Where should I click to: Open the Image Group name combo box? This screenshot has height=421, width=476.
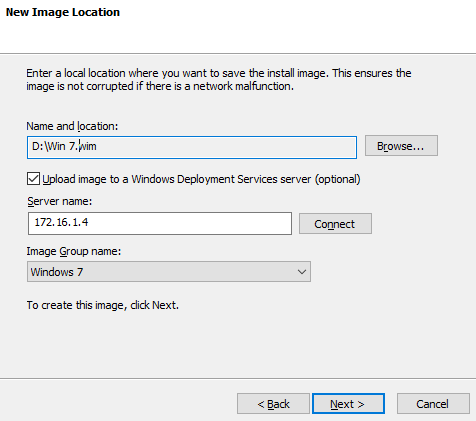point(169,272)
